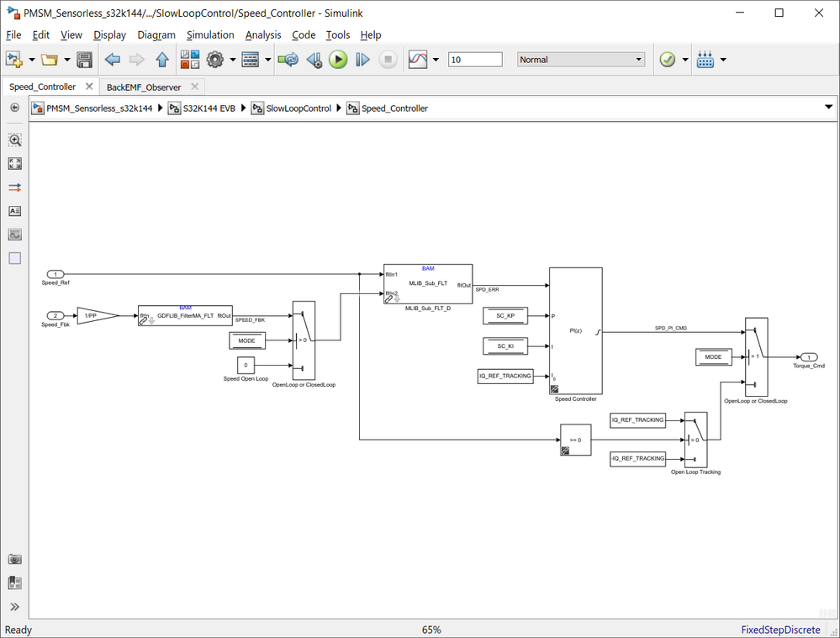Expand the simulation mode Normal dropdown
Screen dimensions: 840x638
(x=581, y=60)
